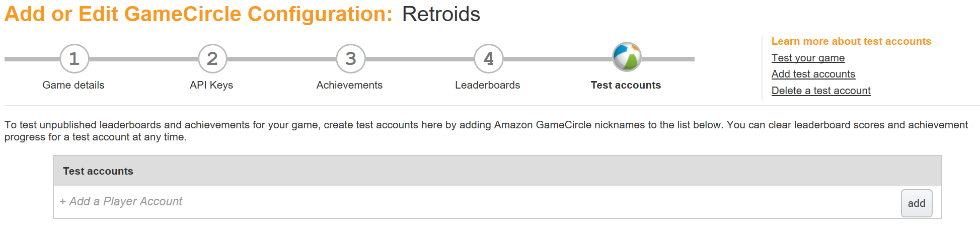
Task: Go to the step 4 circle icon
Action: click(488, 59)
